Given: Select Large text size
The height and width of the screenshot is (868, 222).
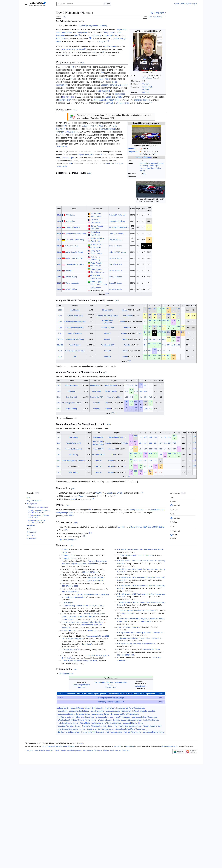Looking at the screenshot, I should [171, 509].
